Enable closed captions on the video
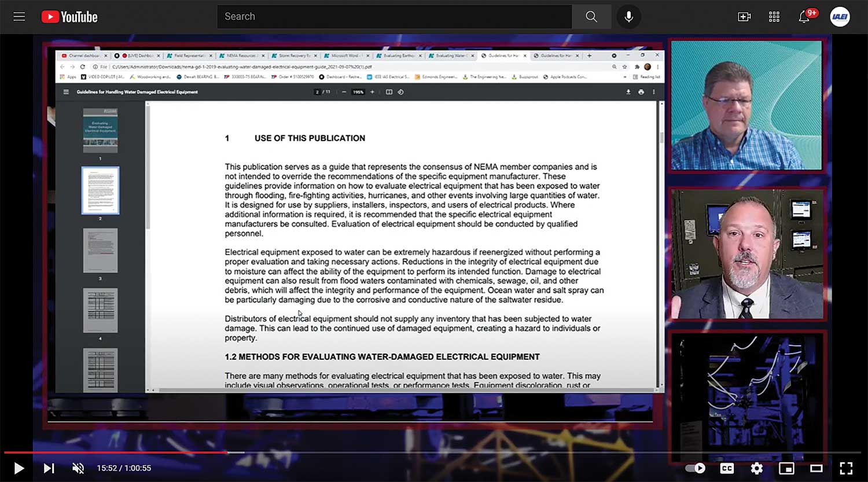The image size is (868, 482). [727, 468]
